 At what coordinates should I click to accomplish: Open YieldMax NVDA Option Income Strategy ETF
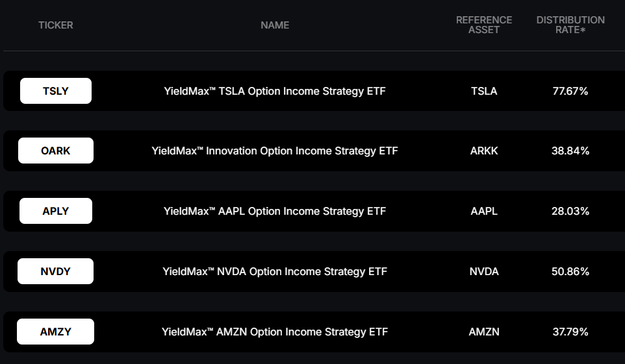click(275, 272)
